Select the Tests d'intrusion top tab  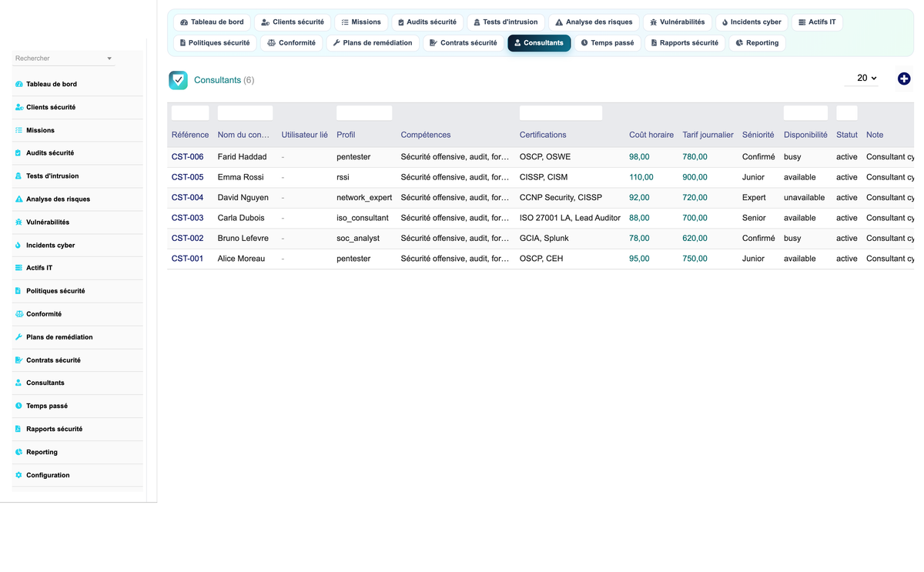506,22
